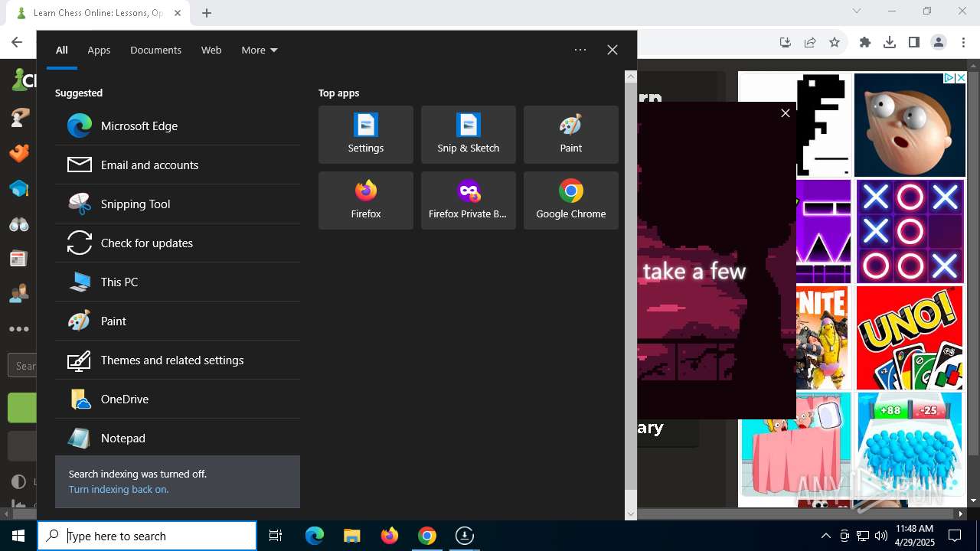Open the UNO game ad thumbnail
The image size is (980, 551).
910,338
